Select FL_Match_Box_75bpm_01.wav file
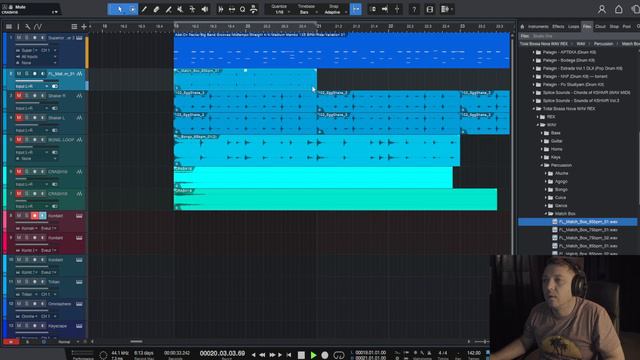 (x=588, y=230)
